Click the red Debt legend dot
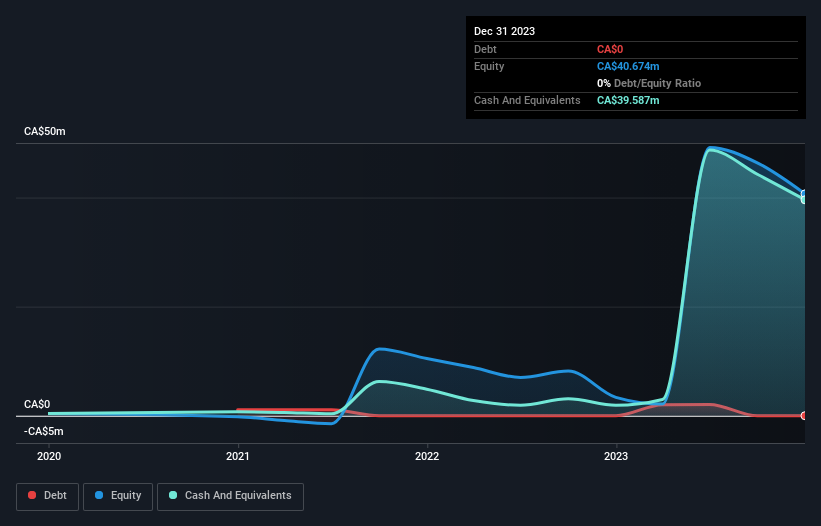Screen dimensions: 821x526 click(32, 495)
